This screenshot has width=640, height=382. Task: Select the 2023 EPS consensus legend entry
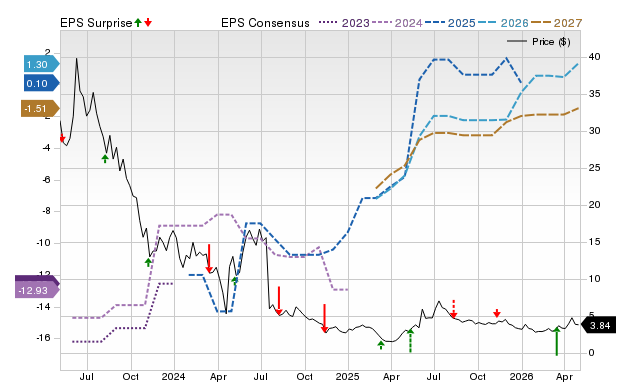[344, 23]
